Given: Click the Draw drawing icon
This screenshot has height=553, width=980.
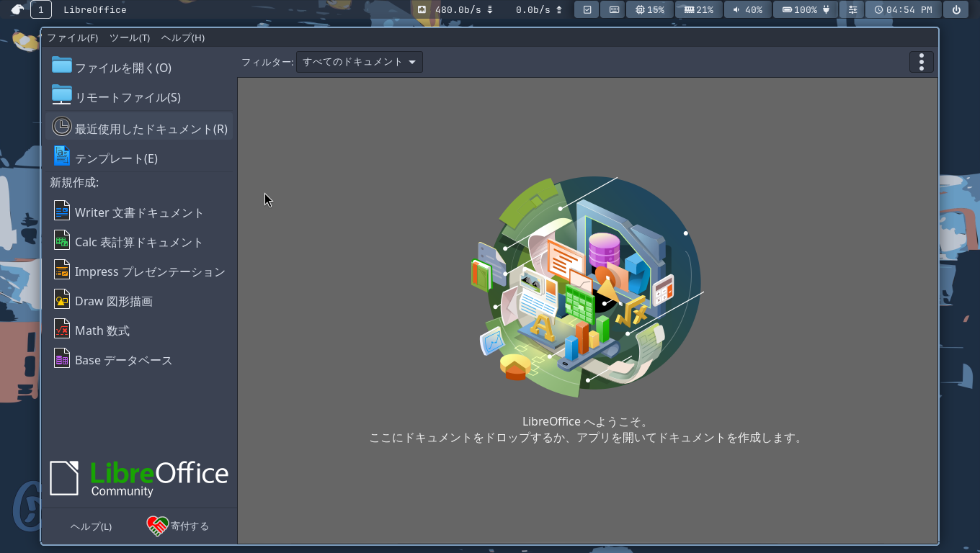Looking at the screenshot, I should (x=62, y=300).
